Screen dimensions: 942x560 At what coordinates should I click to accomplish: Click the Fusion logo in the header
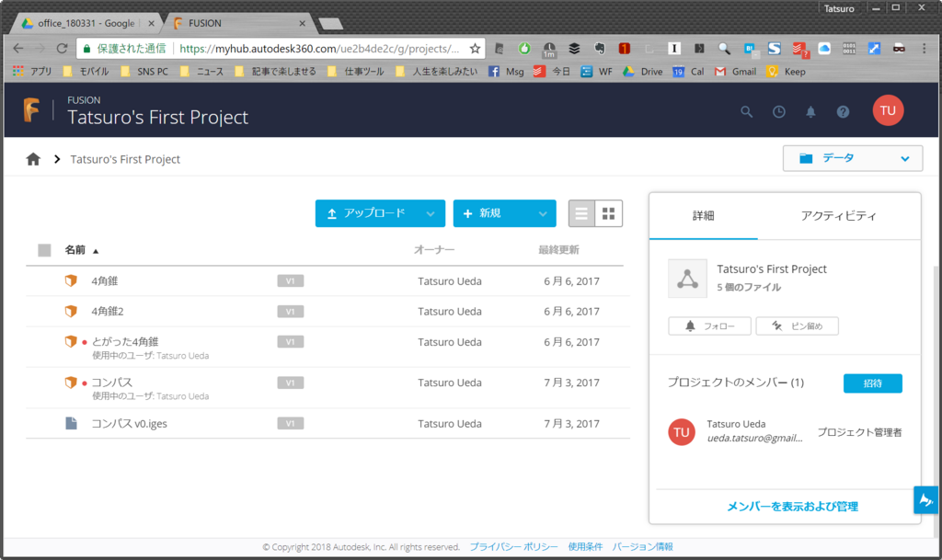(x=32, y=109)
